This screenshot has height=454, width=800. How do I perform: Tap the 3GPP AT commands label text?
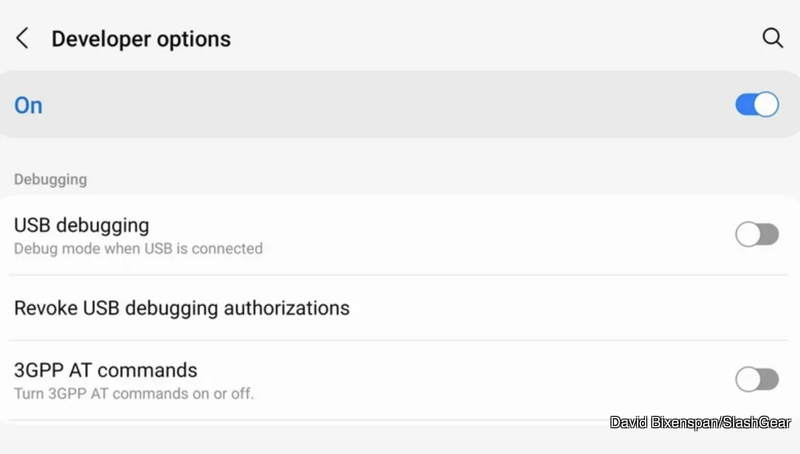[x=105, y=370]
